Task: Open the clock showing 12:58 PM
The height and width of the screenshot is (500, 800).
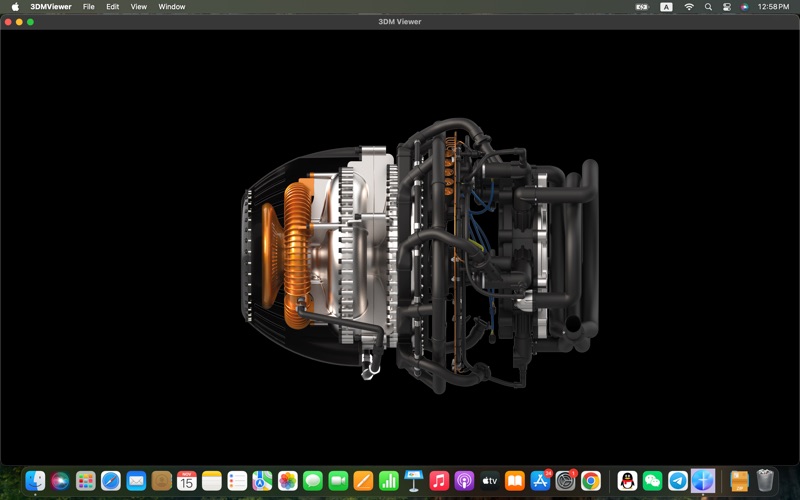Action: 773,6
